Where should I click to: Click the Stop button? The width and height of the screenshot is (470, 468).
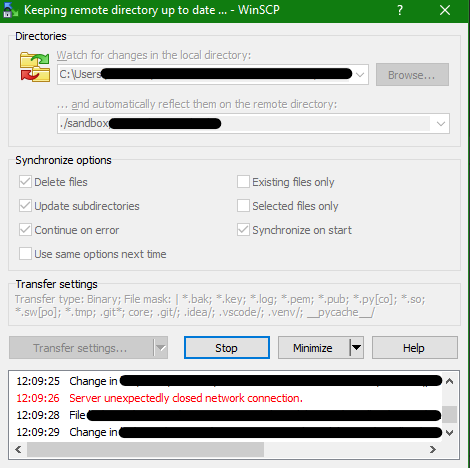227,348
